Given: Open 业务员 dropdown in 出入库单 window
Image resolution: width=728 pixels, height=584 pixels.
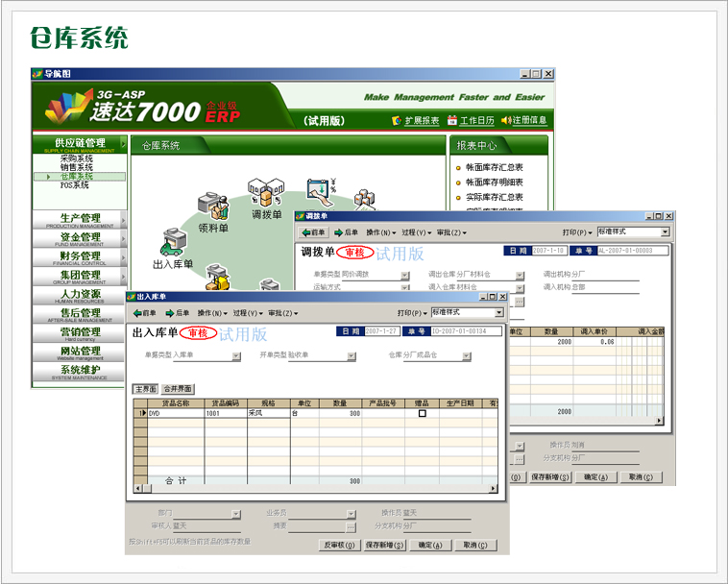Looking at the screenshot, I should click(x=351, y=514).
